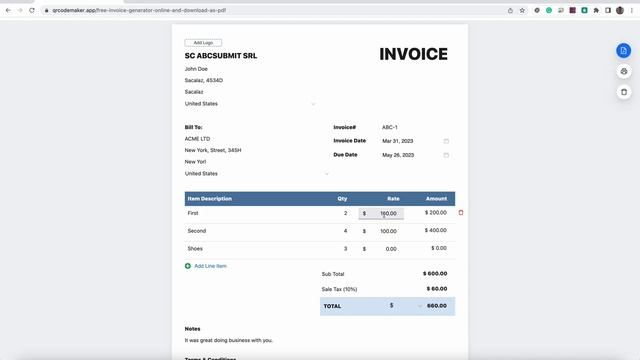
Task: Edit the John Doe name field
Action: 196,69
